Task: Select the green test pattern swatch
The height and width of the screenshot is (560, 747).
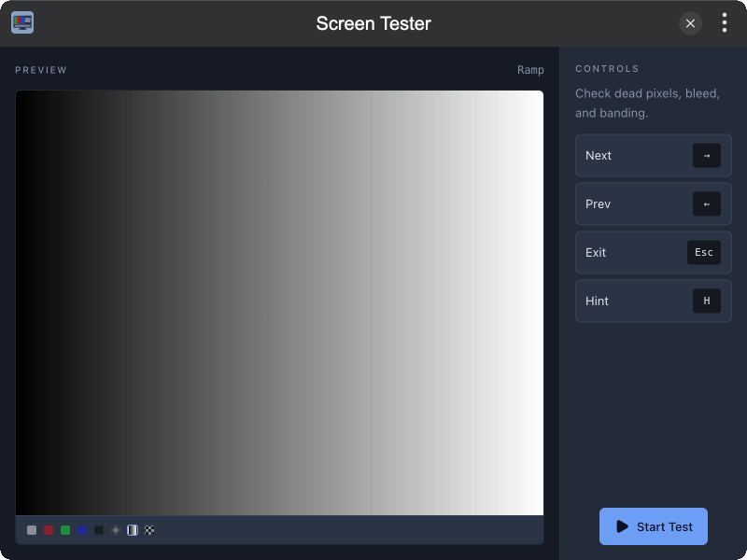Action: [x=65, y=530]
